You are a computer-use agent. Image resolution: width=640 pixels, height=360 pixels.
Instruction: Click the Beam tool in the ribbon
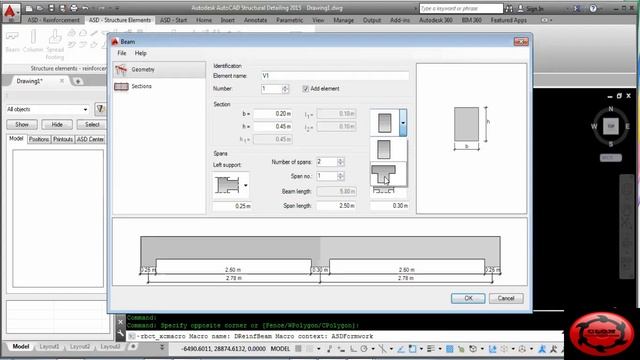(12, 41)
